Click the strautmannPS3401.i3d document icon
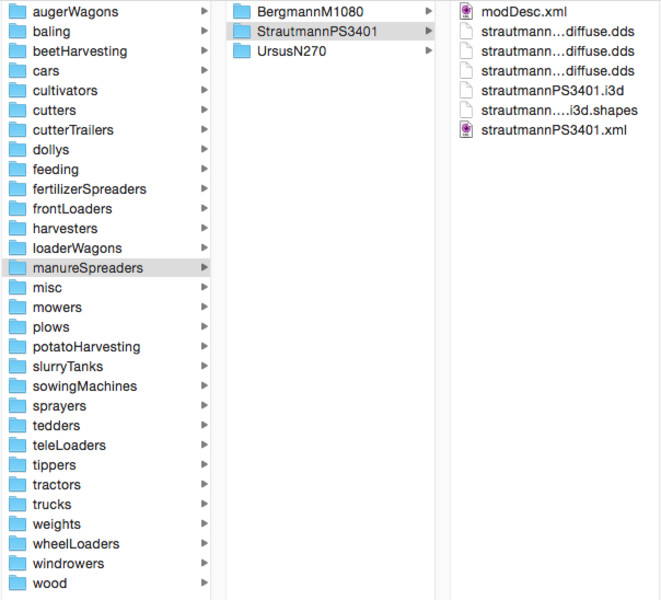 pos(466,91)
